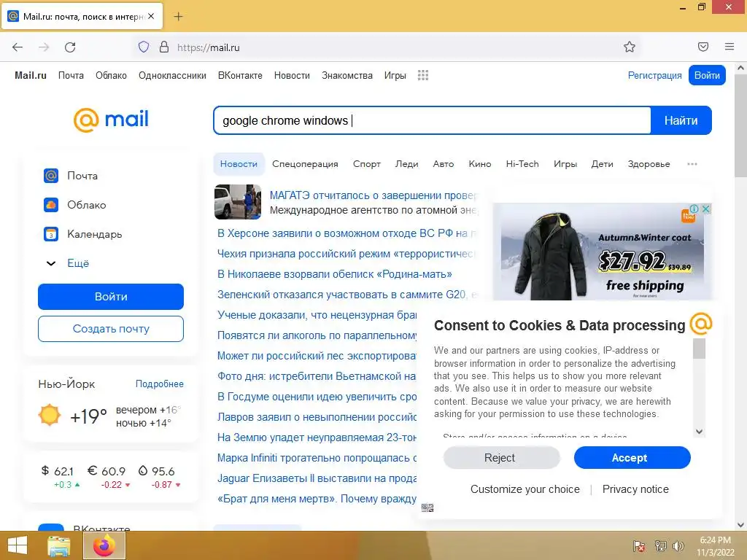Viewport: 747px width, 560px height.
Task: Click the sun weather icon
Action: click(x=50, y=415)
